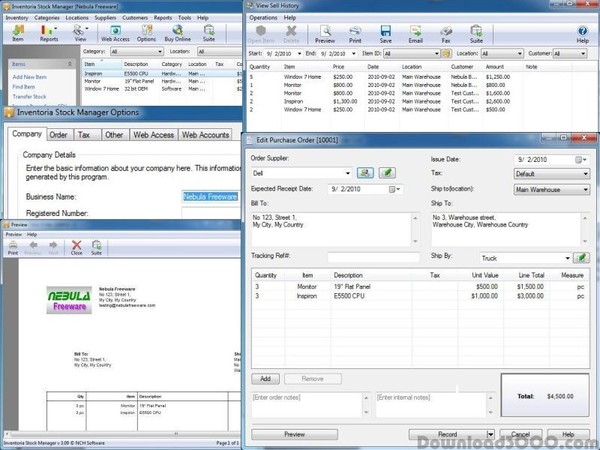Expand the Item ID dropdown
Viewport: 600px width, 450px height.
[437, 54]
